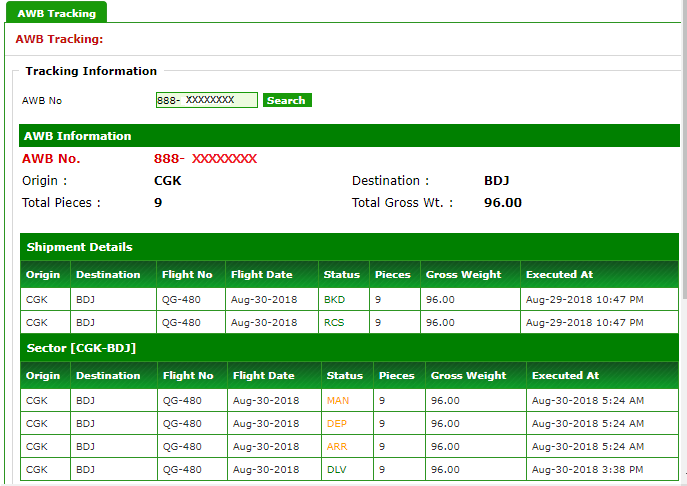
Task: Click the Flight Date column header in Shipment Details
Action: (272, 274)
